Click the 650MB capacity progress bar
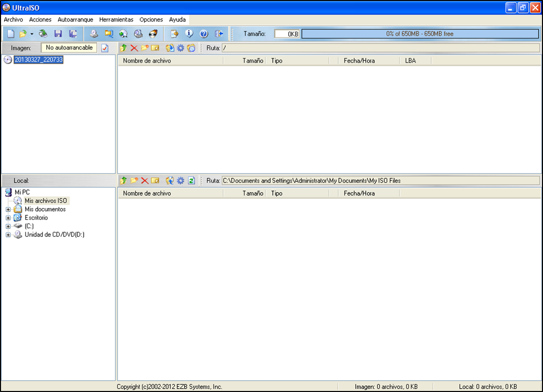The height and width of the screenshot is (392, 543). [x=420, y=34]
